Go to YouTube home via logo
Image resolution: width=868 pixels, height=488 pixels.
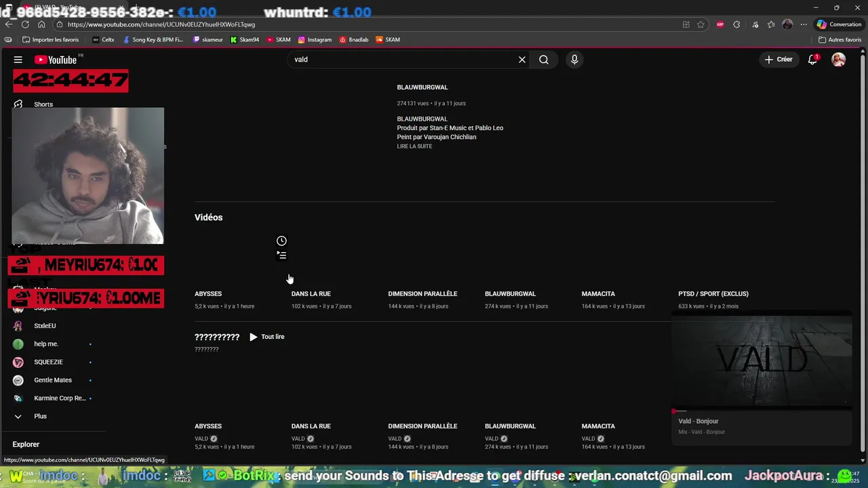(56, 60)
